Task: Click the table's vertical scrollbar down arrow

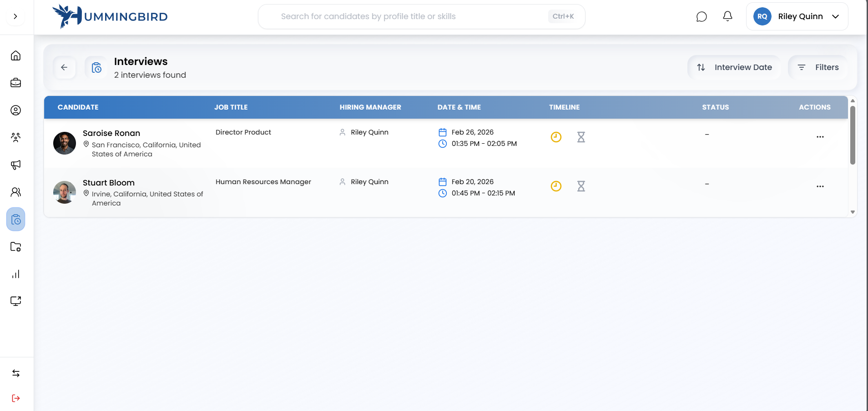Action: click(853, 212)
